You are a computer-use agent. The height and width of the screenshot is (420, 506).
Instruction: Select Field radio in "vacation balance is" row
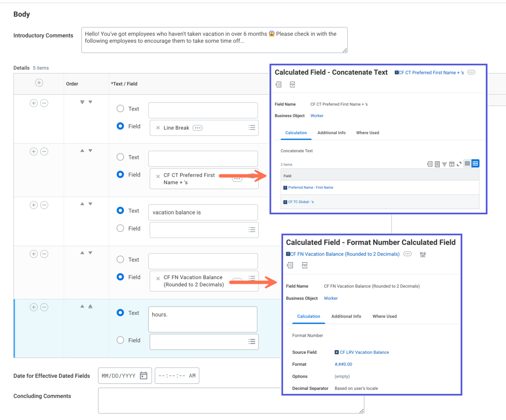click(120, 228)
